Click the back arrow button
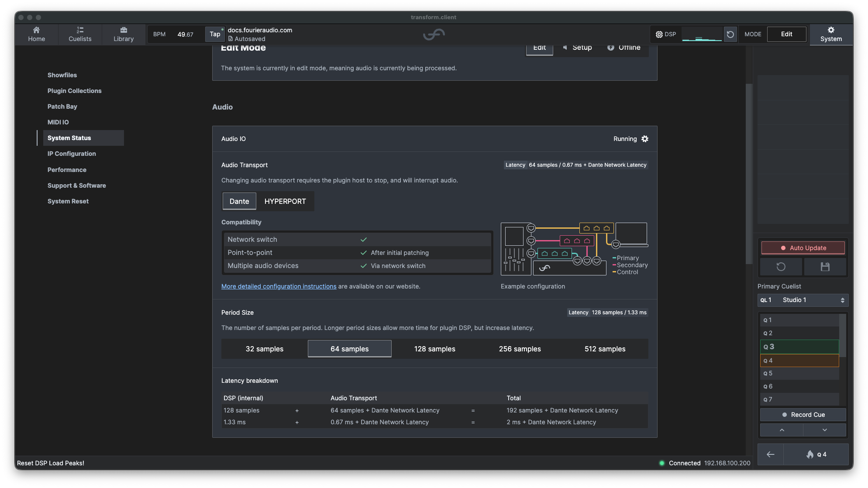This screenshot has height=488, width=868. click(770, 454)
